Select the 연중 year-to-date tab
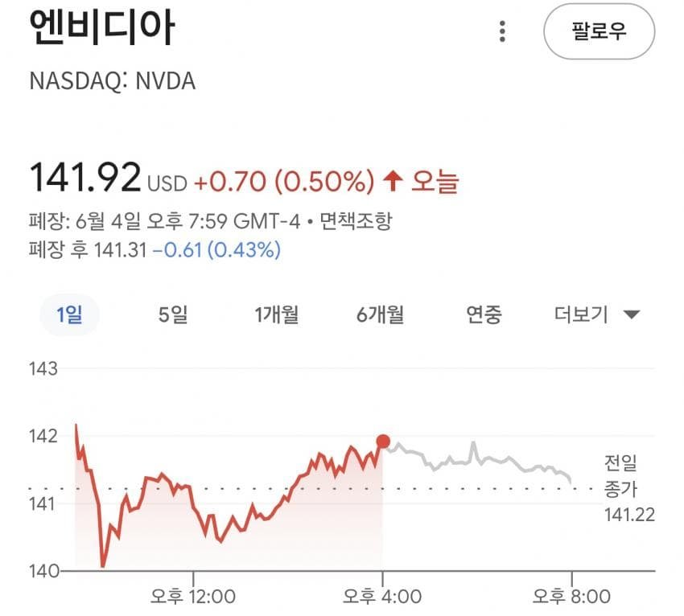The width and height of the screenshot is (684, 616). point(484,314)
